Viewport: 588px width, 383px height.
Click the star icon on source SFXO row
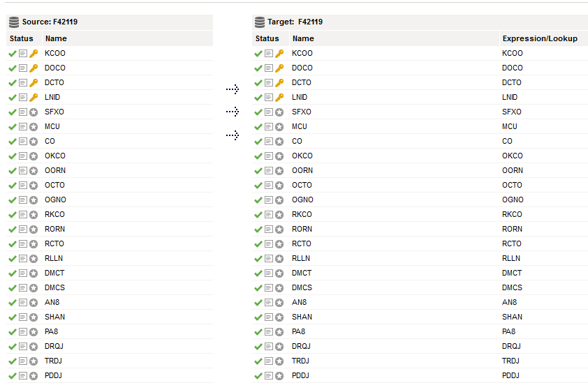click(x=34, y=112)
